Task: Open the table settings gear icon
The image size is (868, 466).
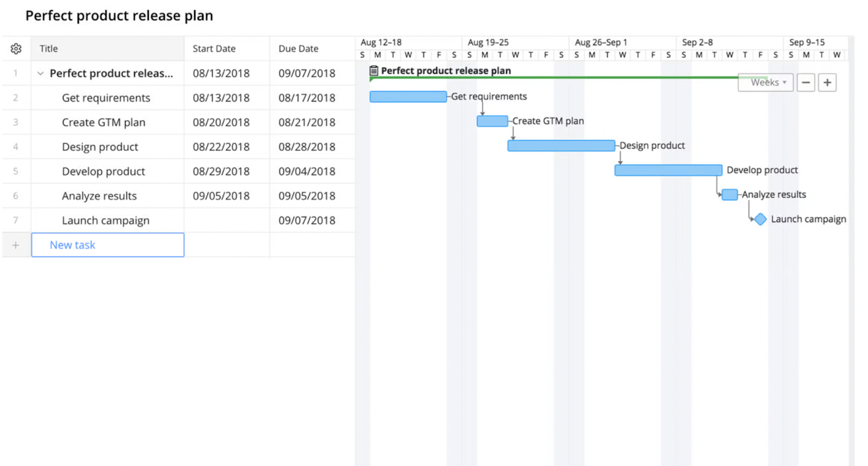Action: click(x=16, y=48)
